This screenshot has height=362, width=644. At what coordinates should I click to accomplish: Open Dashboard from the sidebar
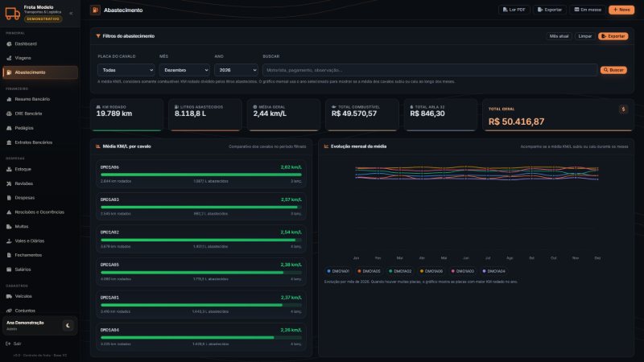click(x=39, y=44)
